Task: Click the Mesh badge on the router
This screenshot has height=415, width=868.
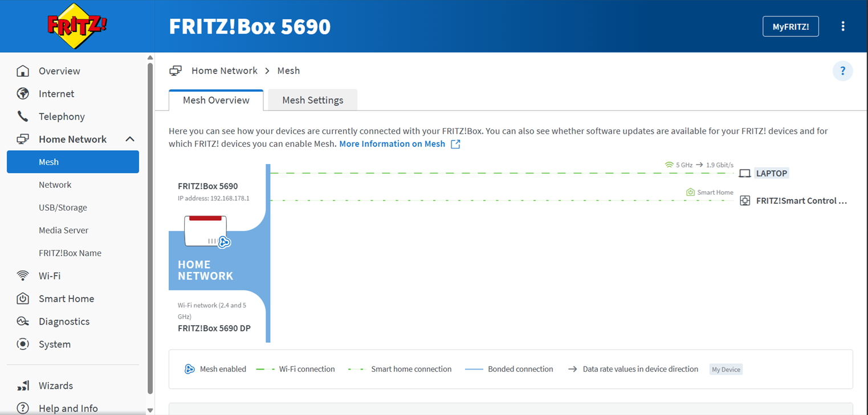Action: pos(224,243)
